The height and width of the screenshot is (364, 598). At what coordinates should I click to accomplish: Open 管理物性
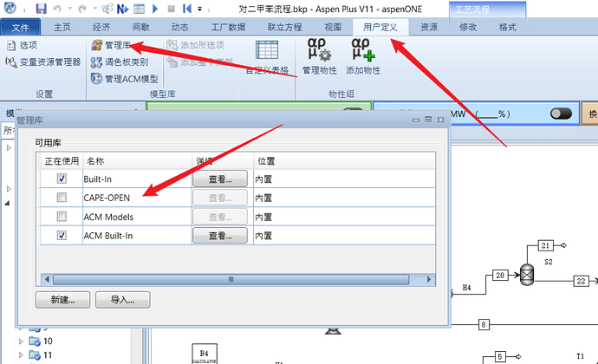(x=320, y=56)
